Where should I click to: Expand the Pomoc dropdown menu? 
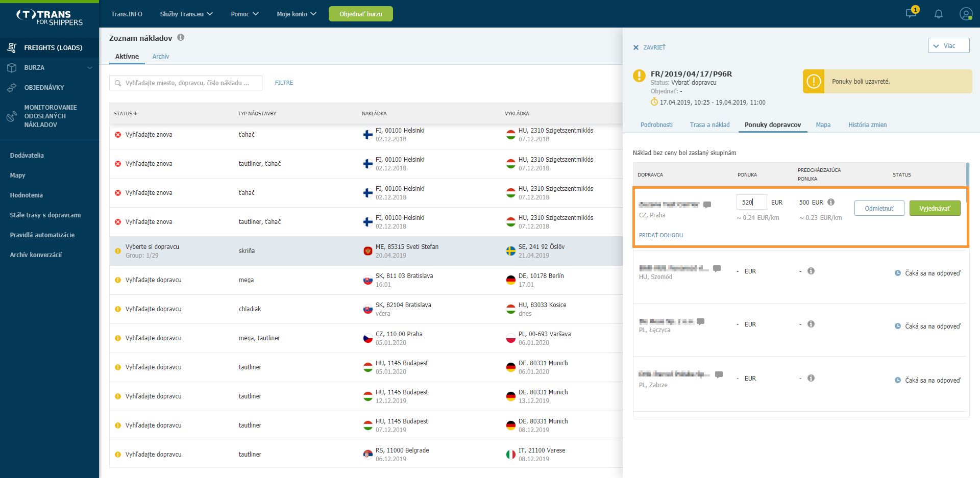(244, 14)
